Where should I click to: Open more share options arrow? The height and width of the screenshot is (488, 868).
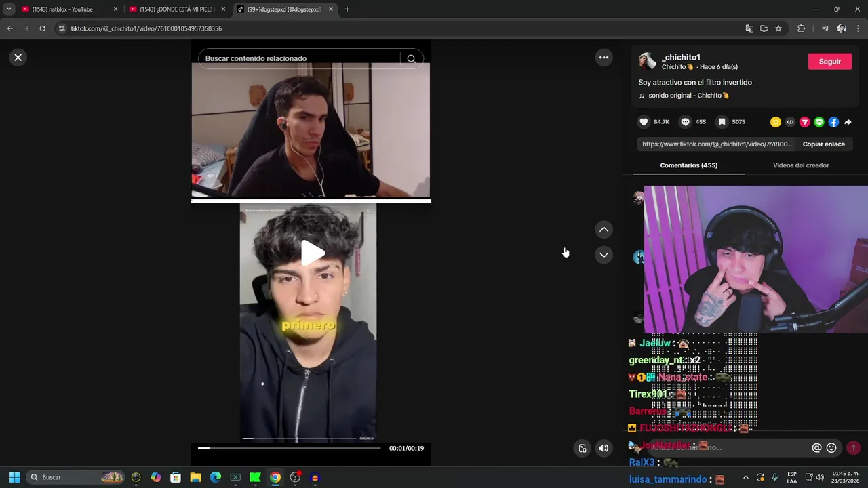(848, 122)
